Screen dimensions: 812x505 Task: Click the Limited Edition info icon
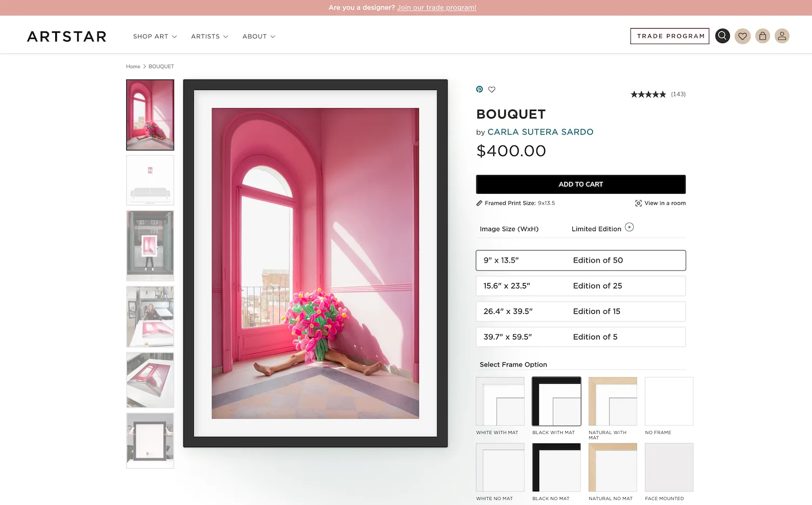629,227
